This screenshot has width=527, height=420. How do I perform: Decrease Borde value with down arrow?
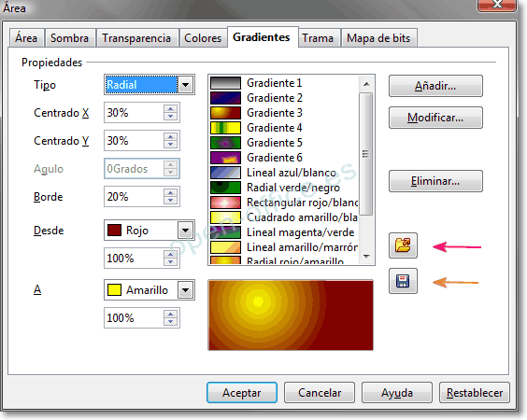click(x=171, y=200)
